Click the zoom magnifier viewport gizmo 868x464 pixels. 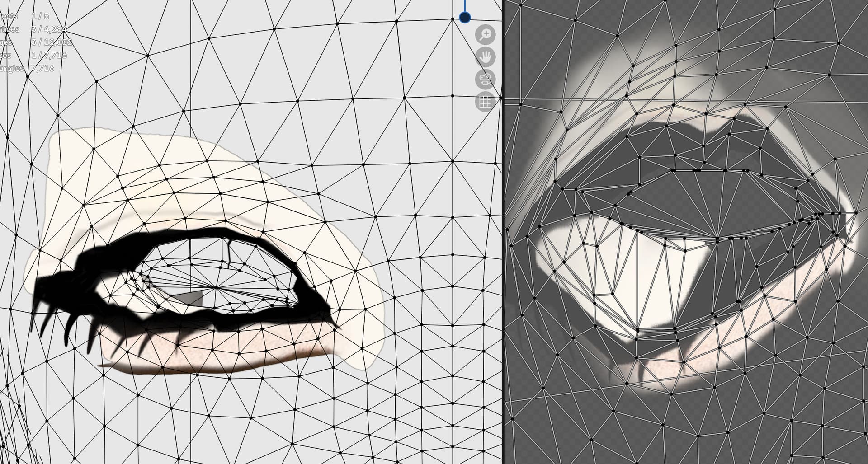(486, 35)
